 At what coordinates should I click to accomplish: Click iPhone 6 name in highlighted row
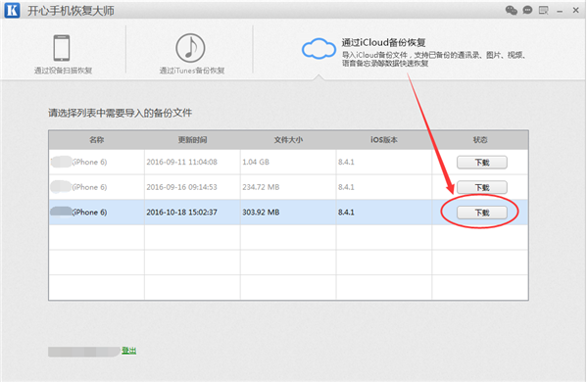coord(89,213)
